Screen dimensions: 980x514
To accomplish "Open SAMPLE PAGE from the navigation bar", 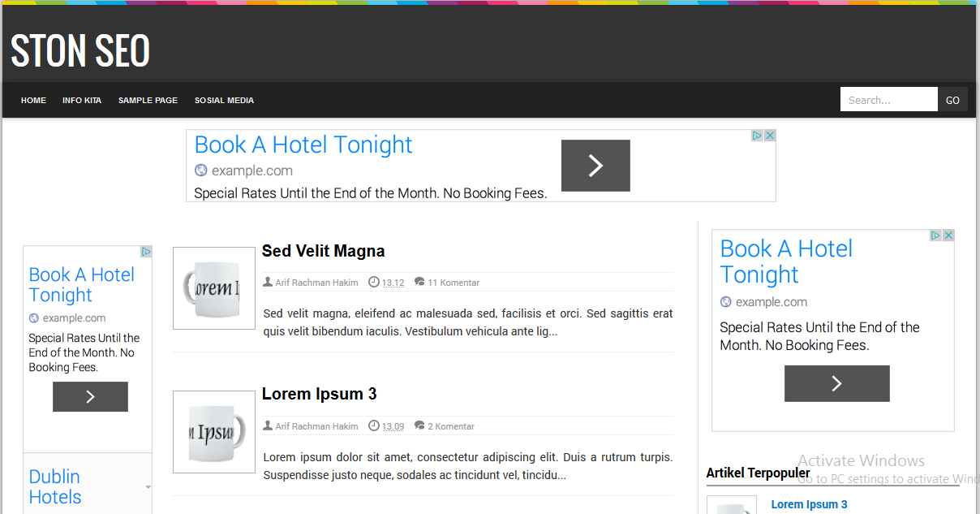I will coord(148,101).
